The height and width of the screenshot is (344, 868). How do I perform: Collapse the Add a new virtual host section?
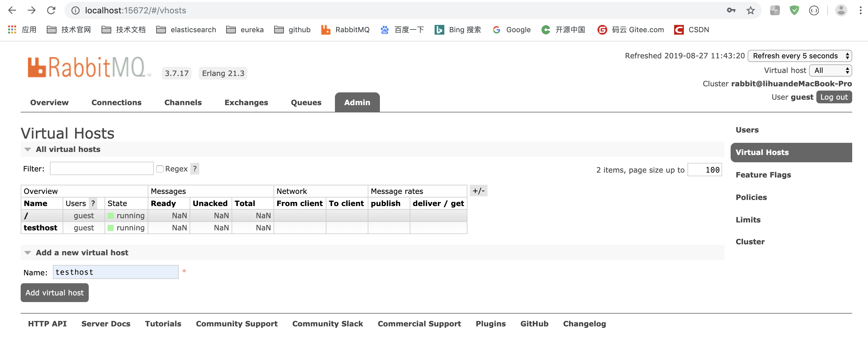(26, 252)
